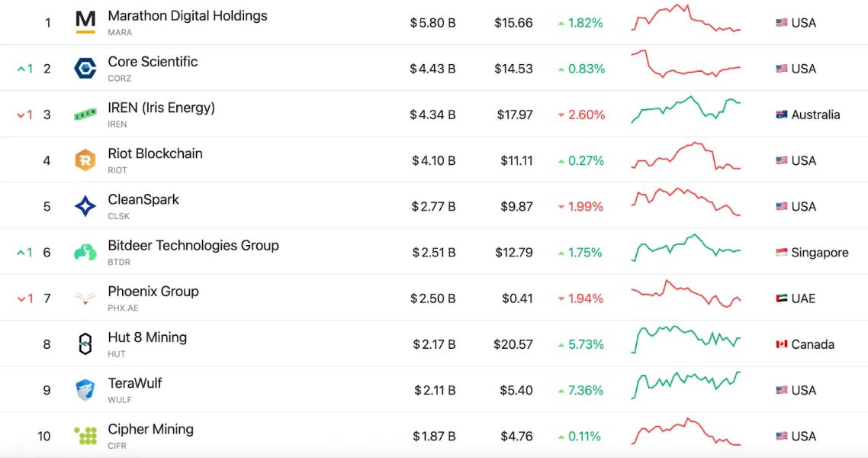This screenshot has width=868, height=458.
Task: Click the Marathon Digital Holdings logo icon
Action: (x=85, y=22)
